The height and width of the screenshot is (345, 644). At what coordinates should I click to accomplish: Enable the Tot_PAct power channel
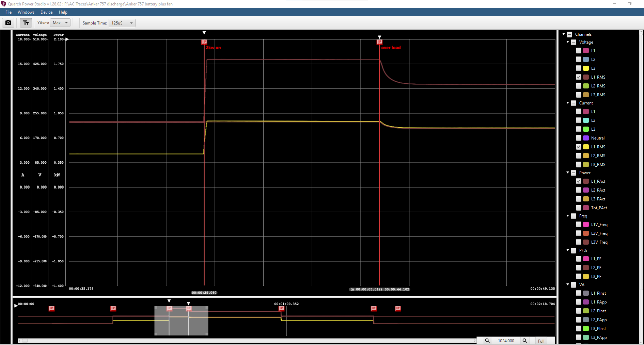point(579,208)
